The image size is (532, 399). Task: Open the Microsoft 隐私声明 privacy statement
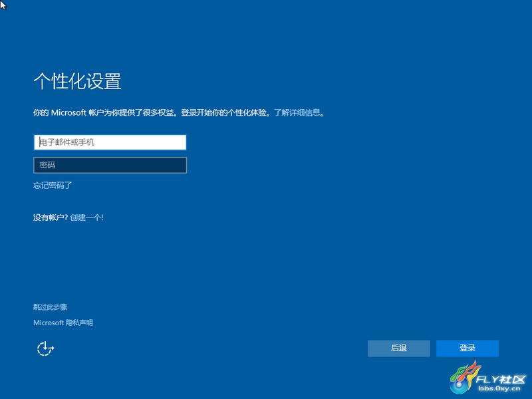pyautogui.click(x=63, y=323)
